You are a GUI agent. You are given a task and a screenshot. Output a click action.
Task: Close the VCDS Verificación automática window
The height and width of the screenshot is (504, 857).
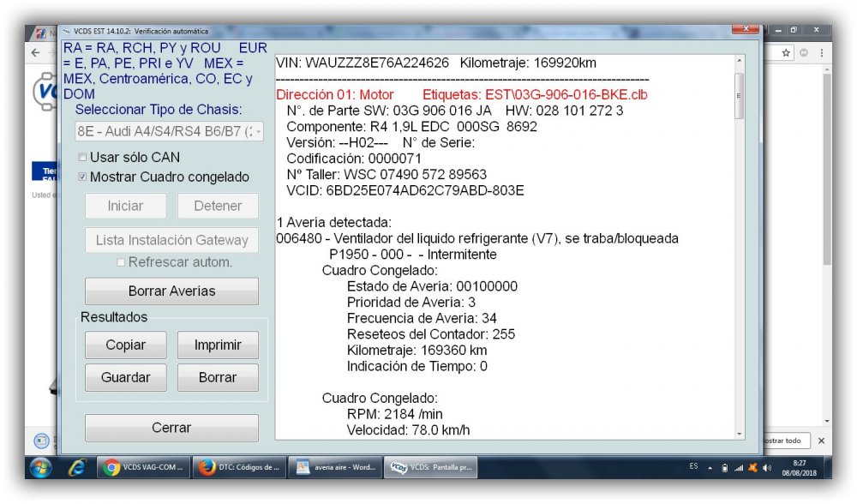[x=746, y=29]
